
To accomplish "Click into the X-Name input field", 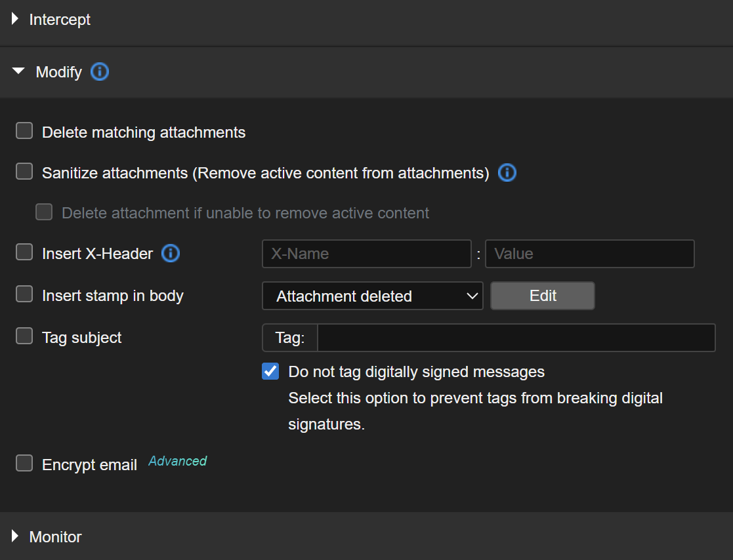I will pos(366,254).
